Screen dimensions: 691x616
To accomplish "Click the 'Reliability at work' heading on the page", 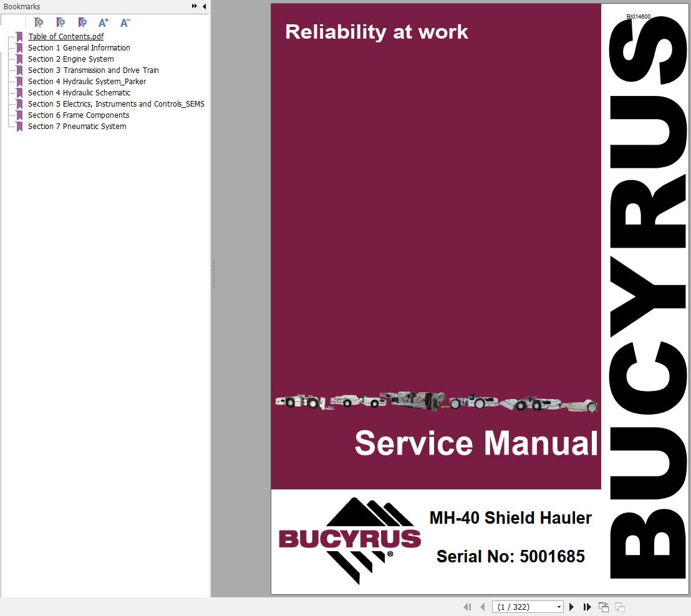I will (x=376, y=32).
